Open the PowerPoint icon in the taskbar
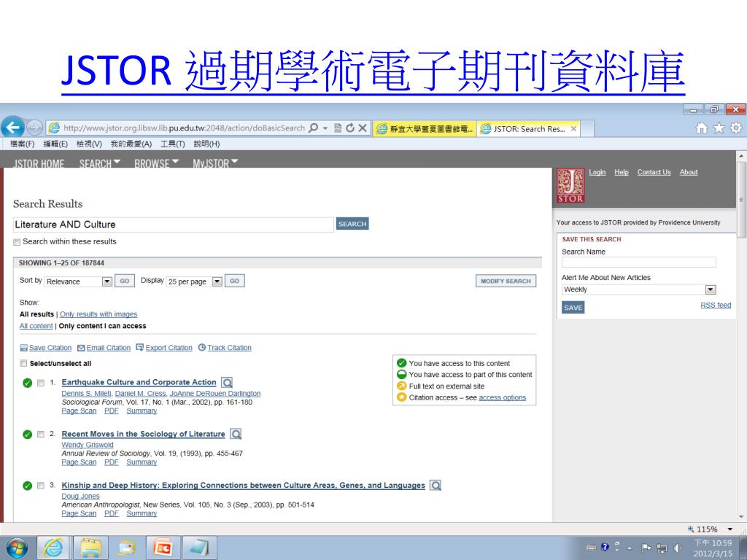This screenshot has height=560, width=747. [163, 548]
